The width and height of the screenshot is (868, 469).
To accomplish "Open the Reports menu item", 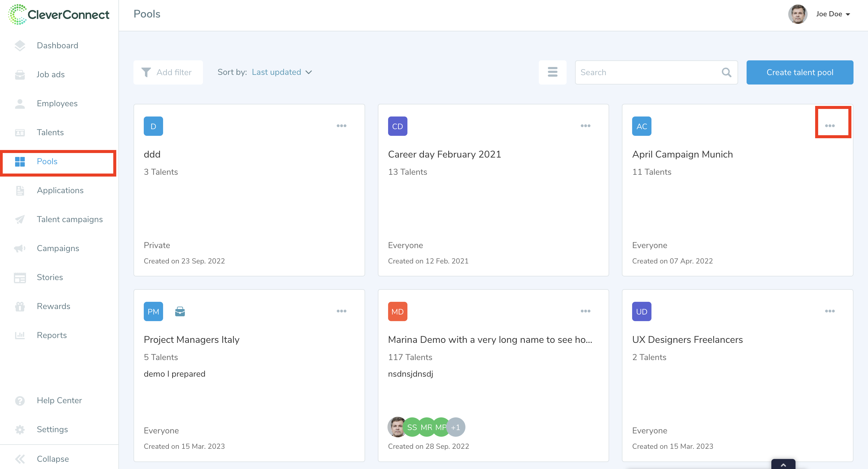I will tap(52, 335).
